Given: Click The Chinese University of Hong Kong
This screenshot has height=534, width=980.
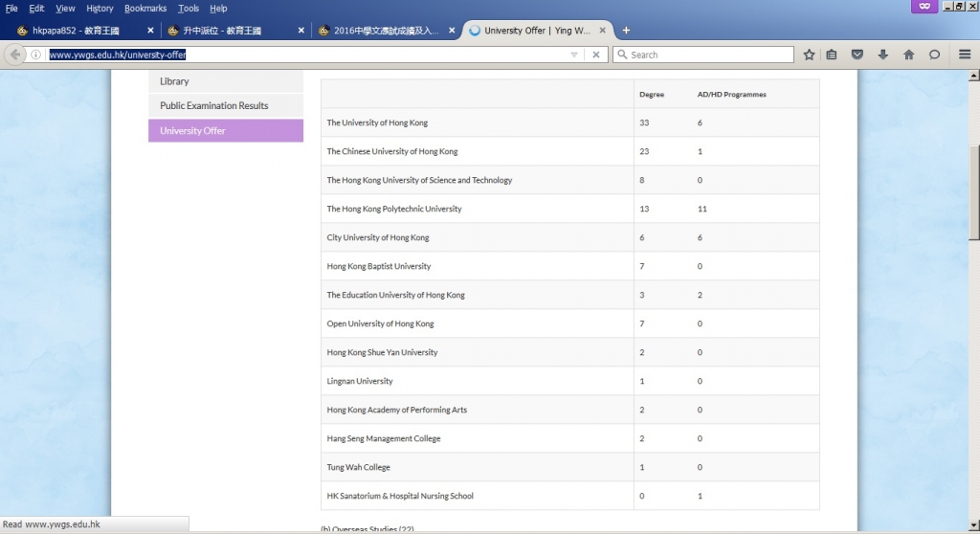Looking at the screenshot, I should tap(391, 151).
